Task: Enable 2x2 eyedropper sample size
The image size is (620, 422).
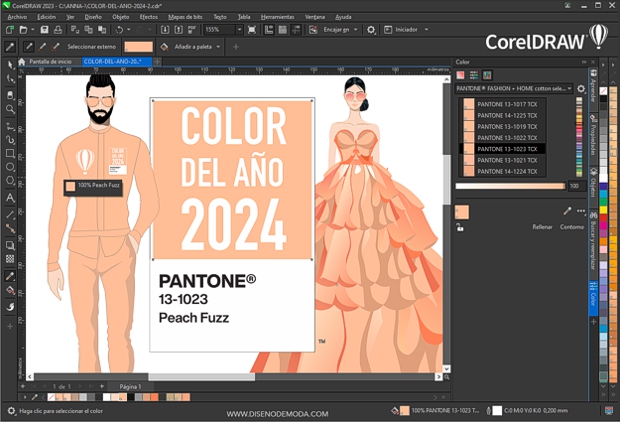Action: 42,47
